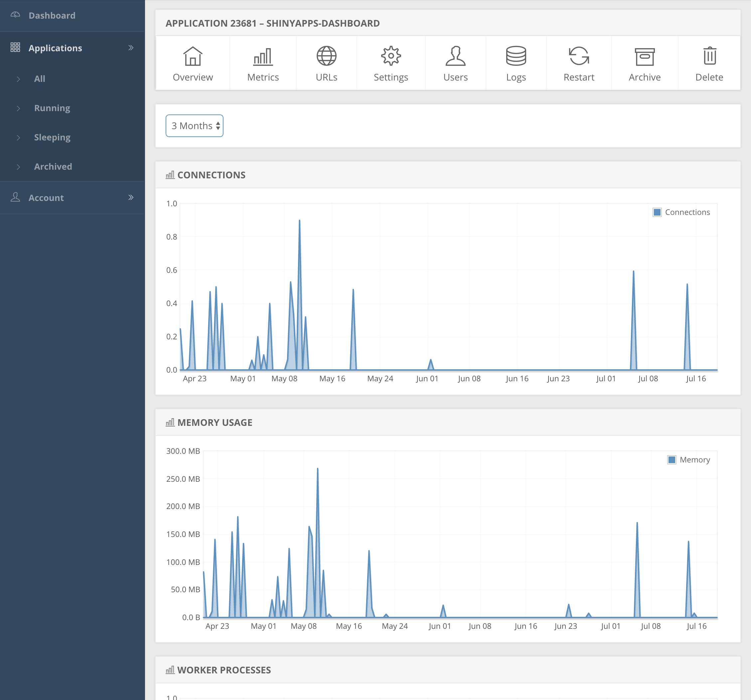The image size is (751, 700).
Task: Click the arrow beside Sleeping applications
Action: (18, 138)
